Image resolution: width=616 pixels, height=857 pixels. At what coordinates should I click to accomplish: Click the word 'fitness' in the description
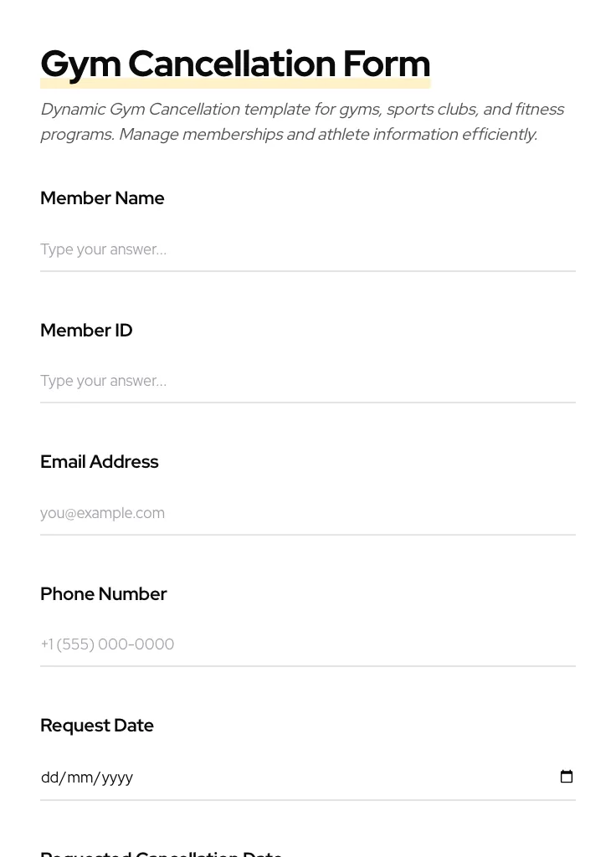(539, 110)
